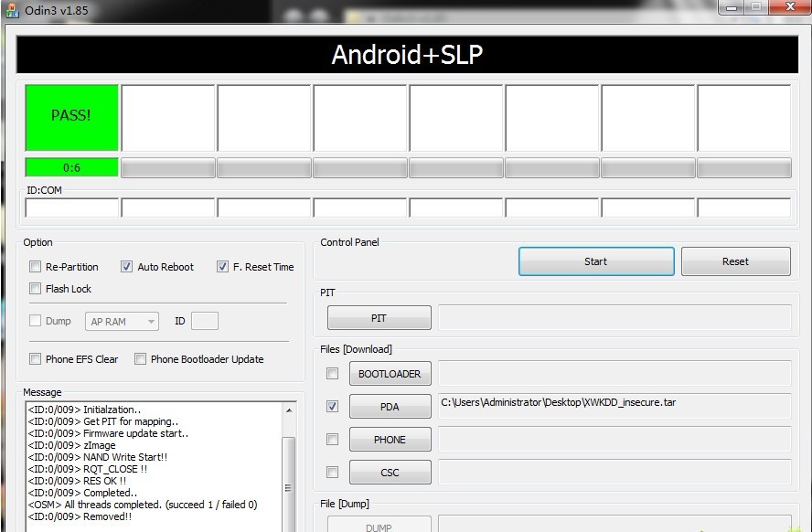Close the Odin3 window

790,6
